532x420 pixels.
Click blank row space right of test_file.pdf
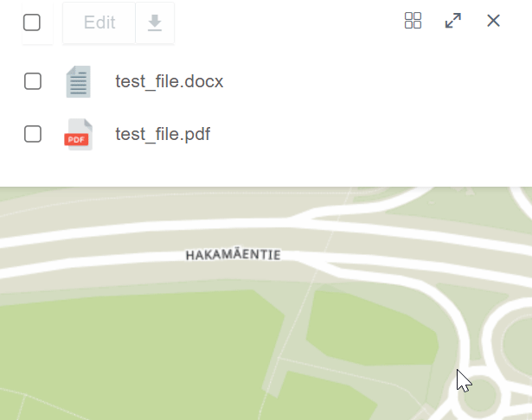[363, 134]
